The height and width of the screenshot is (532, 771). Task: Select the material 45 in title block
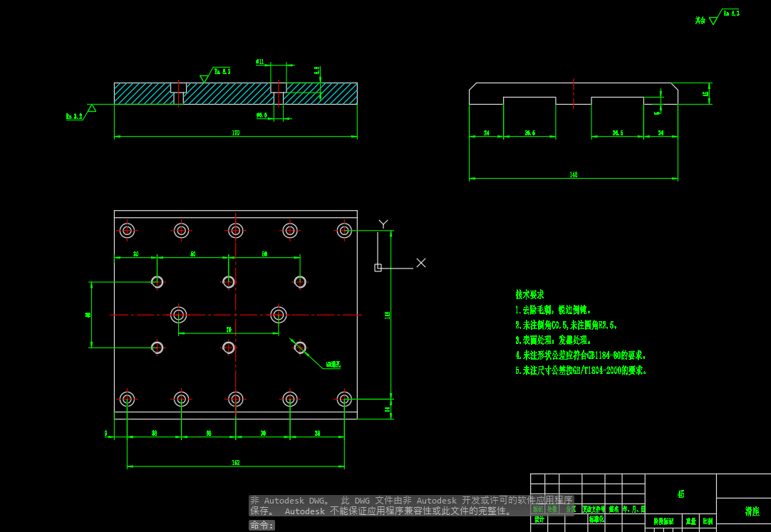681,494
